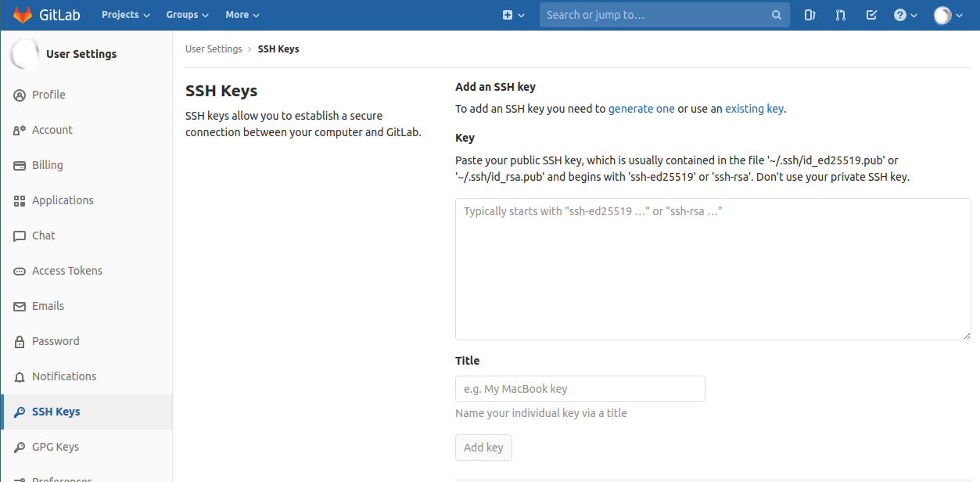The image size is (980, 482).
Task: Click the Emails envelope icon
Action: pos(20,306)
